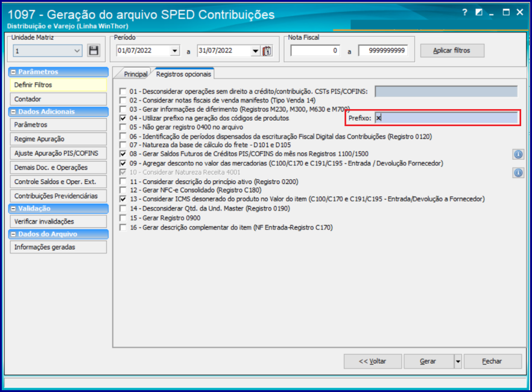
Task: Switch to the Principal tab
Action: point(135,74)
